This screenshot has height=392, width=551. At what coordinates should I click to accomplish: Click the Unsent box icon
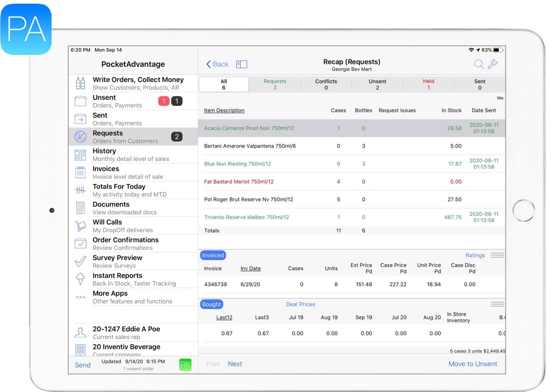[80, 101]
